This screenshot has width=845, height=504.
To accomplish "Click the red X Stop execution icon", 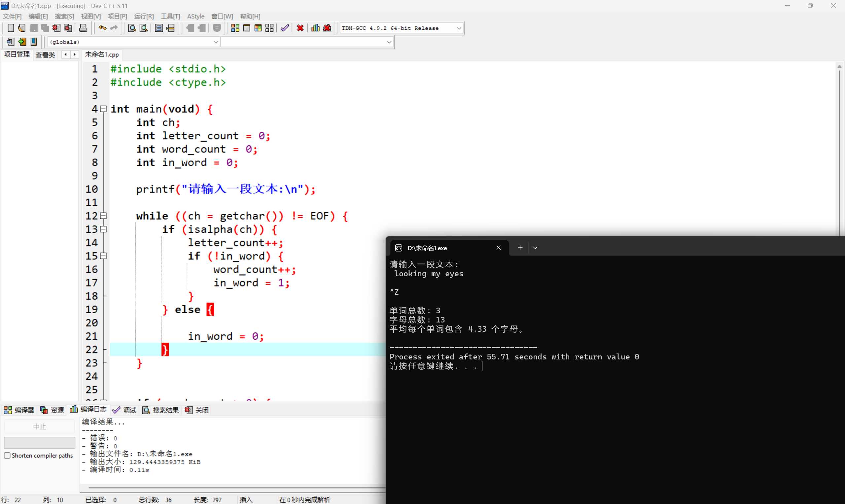I will (300, 28).
